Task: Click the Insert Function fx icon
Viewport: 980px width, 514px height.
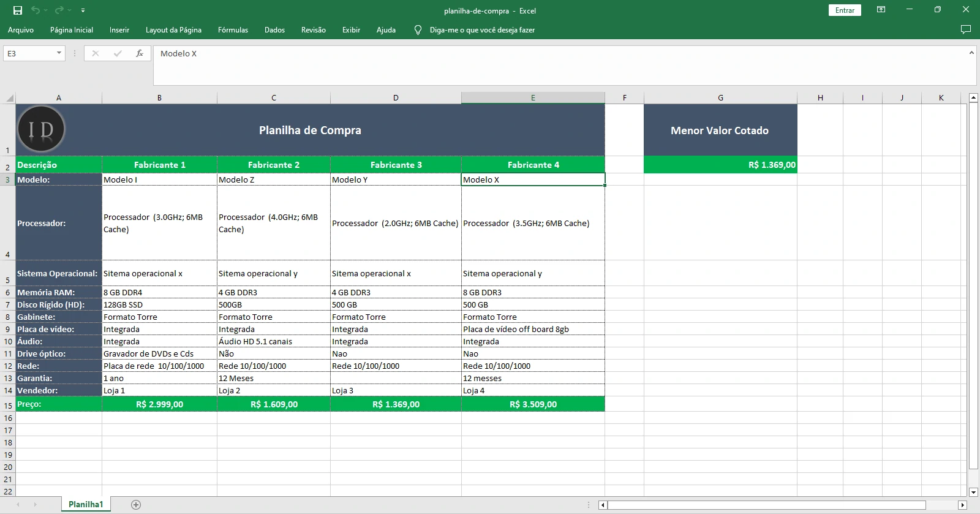Action: tap(140, 53)
